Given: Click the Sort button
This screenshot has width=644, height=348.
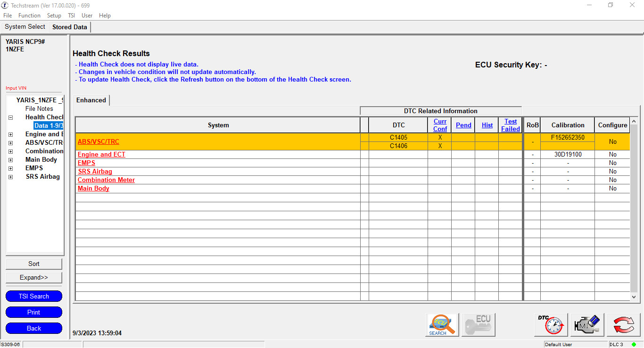Looking at the screenshot, I should 34,264.
